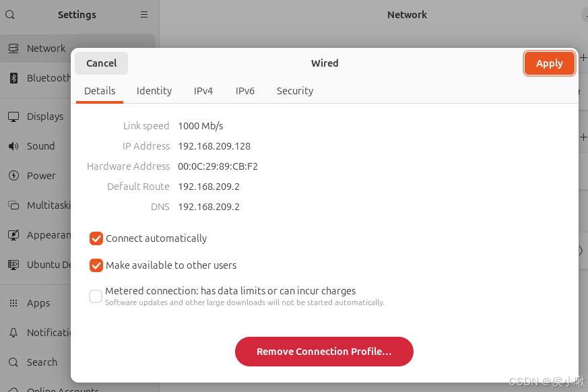Click the Multitasking icon in sidebar
Viewport: 588px width, 392px height.
click(13, 205)
